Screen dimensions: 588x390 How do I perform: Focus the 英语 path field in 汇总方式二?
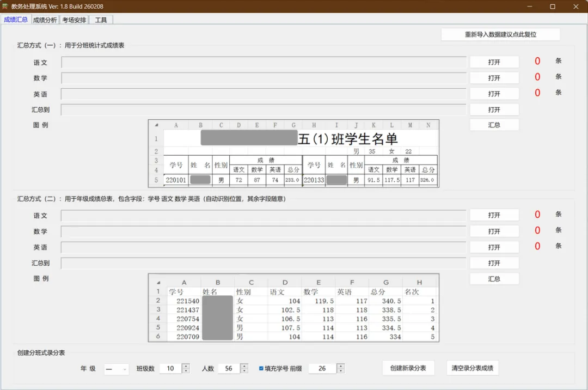(264, 247)
